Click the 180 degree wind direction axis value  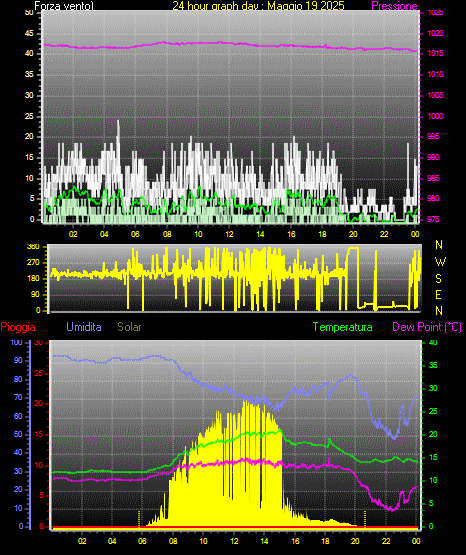34,279
